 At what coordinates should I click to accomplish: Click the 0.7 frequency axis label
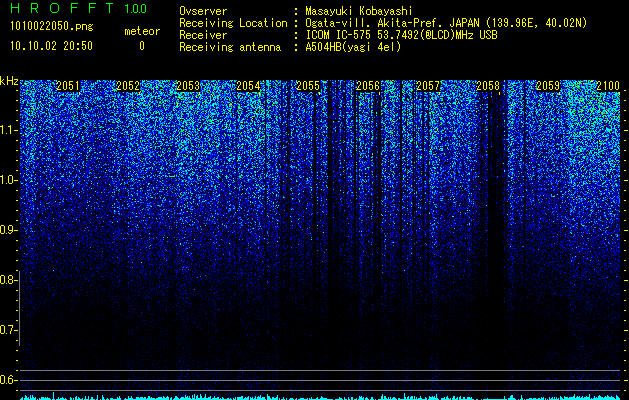(x=8, y=330)
